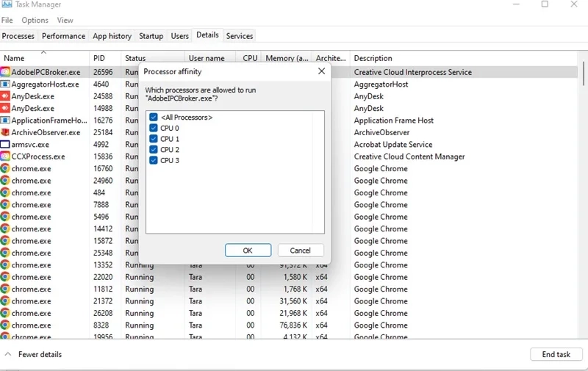
Task: Uncheck the All Processors checkbox
Action: pyautogui.click(x=154, y=118)
